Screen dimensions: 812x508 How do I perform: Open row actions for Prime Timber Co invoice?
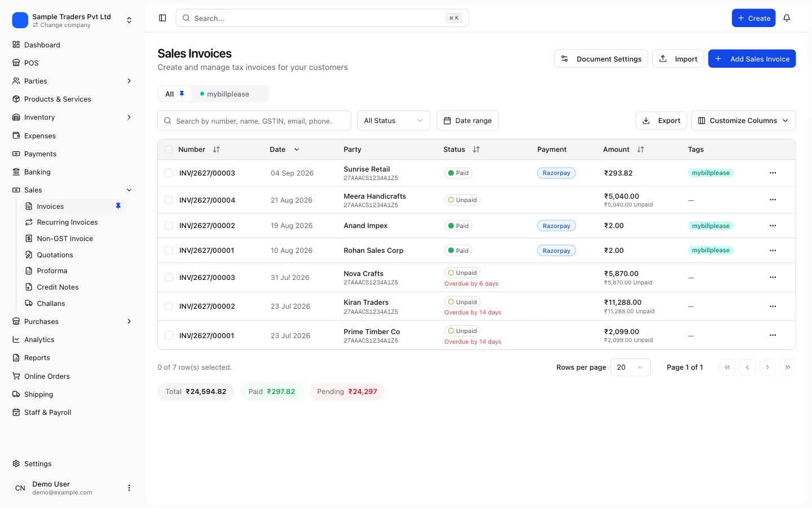pos(773,335)
